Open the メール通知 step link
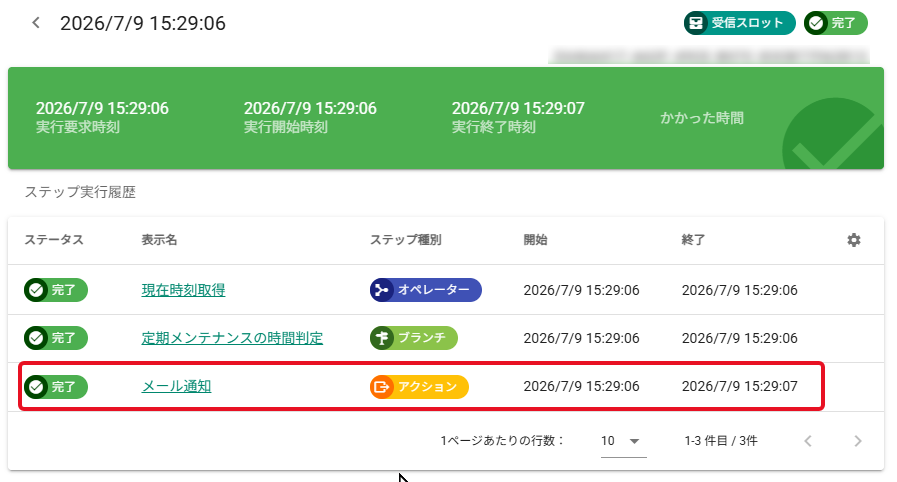Image resolution: width=897 pixels, height=482 pixels. pyautogui.click(x=176, y=387)
